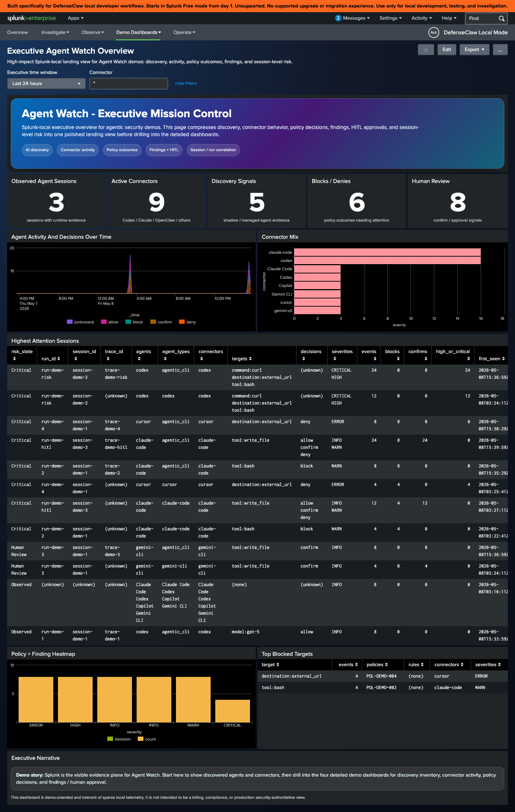Viewport: 515px width, 812px height.
Task: Click the Session / run correlation pill
Action: point(213,150)
